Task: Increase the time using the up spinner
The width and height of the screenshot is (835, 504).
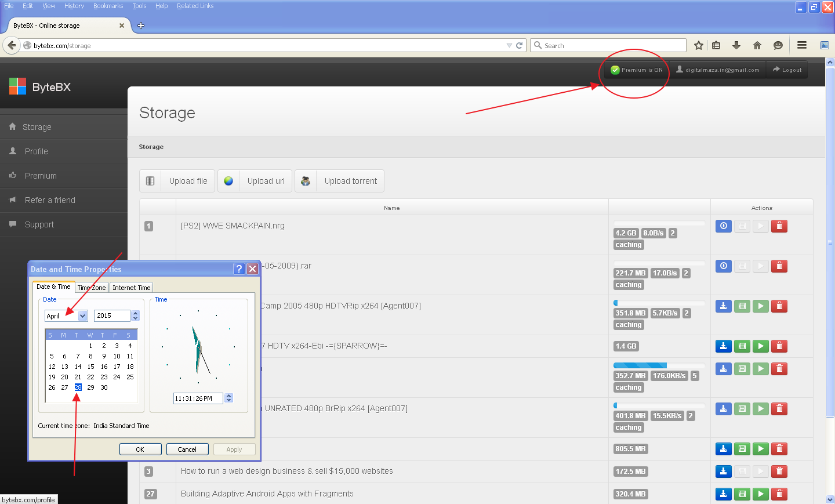Action: coord(228,396)
